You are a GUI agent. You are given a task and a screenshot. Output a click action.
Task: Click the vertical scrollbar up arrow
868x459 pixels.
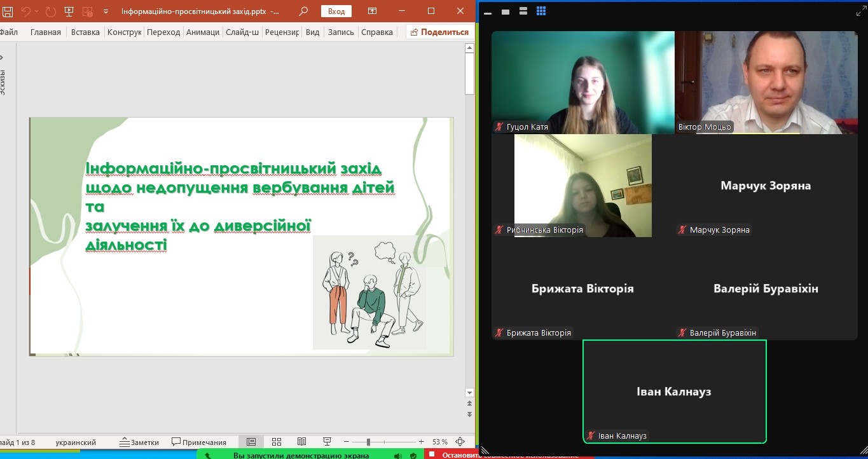470,48
